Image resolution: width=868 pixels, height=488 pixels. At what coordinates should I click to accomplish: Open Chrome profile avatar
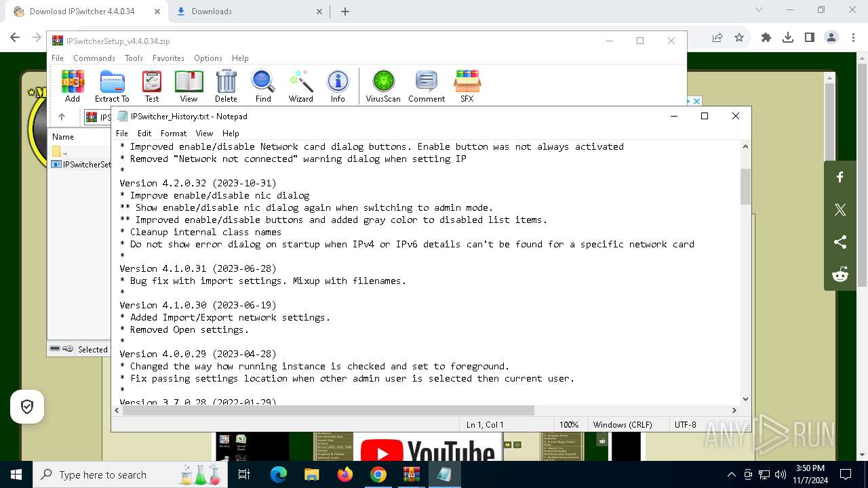point(831,38)
